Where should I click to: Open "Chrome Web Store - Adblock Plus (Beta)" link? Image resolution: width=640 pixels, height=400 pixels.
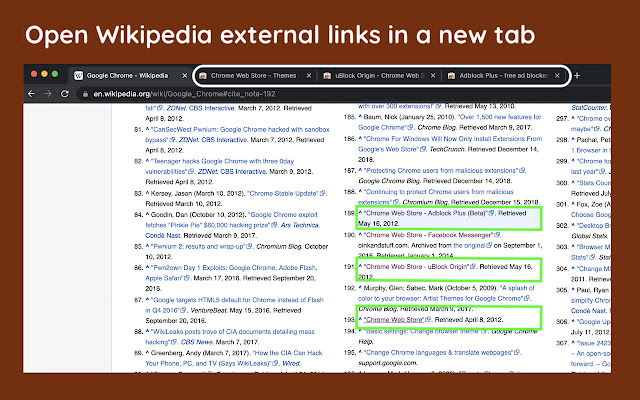[x=425, y=213]
